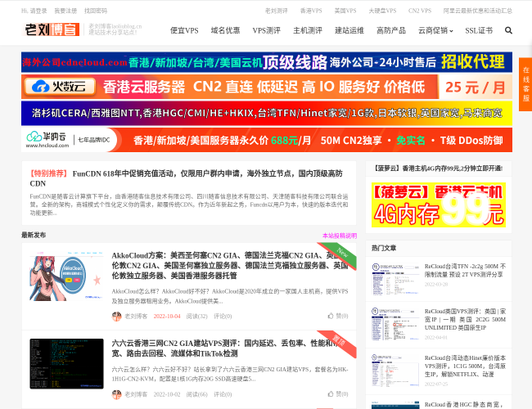The height and width of the screenshot is (409, 532).
Task: Open the 便宜VPS menu item
Action: [184, 30]
